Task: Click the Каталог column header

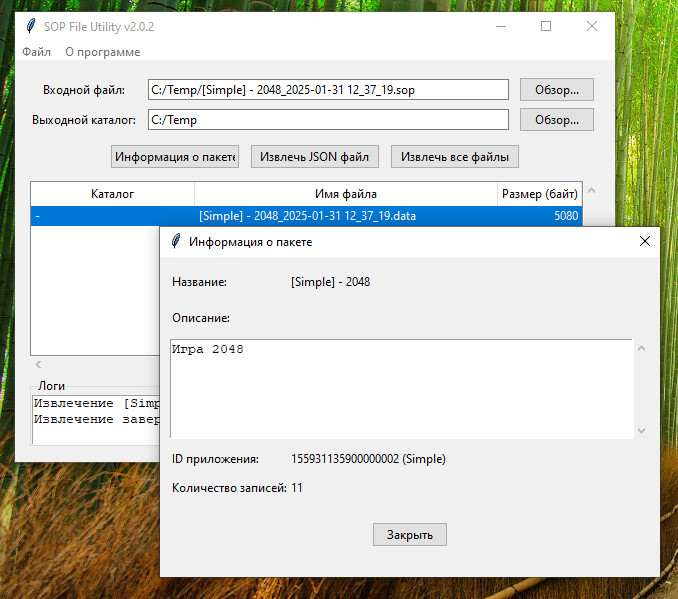Action: (x=112, y=194)
